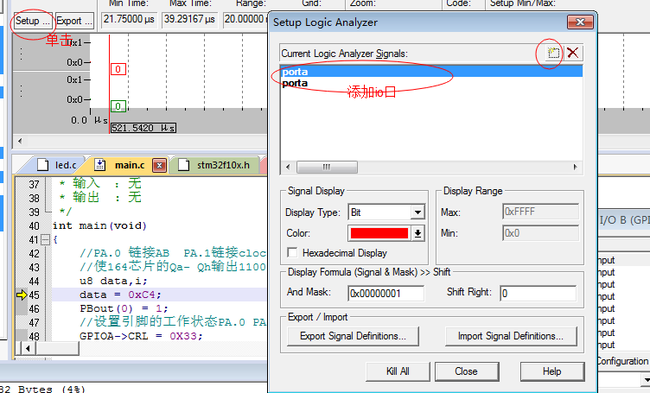Click the Max Time value 39.29167 µs

pos(189,19)
